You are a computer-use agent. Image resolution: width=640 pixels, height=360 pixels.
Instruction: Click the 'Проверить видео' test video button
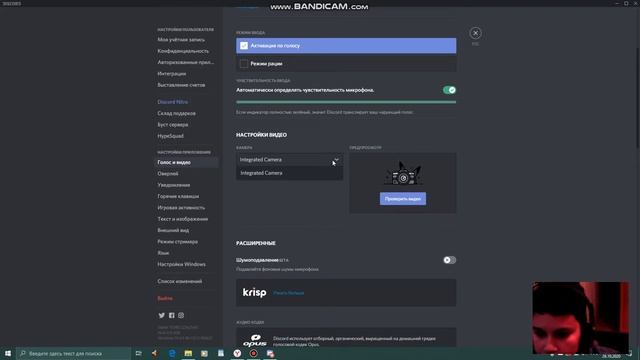click(x=403, y=199)
